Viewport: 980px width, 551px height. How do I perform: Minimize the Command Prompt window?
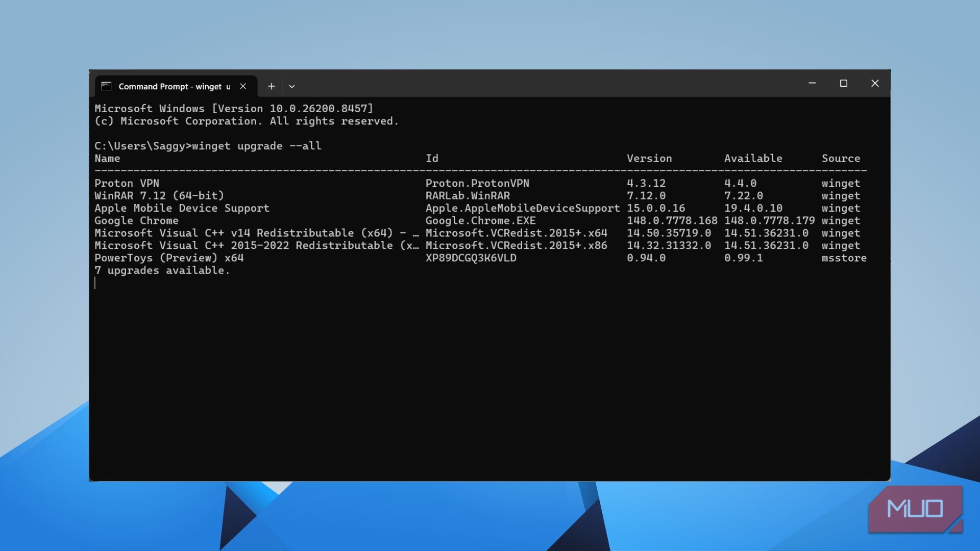click(813, 83)
